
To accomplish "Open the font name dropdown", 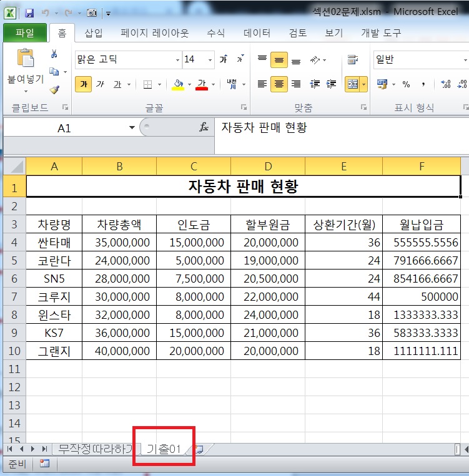I will [x=177, y=60].
